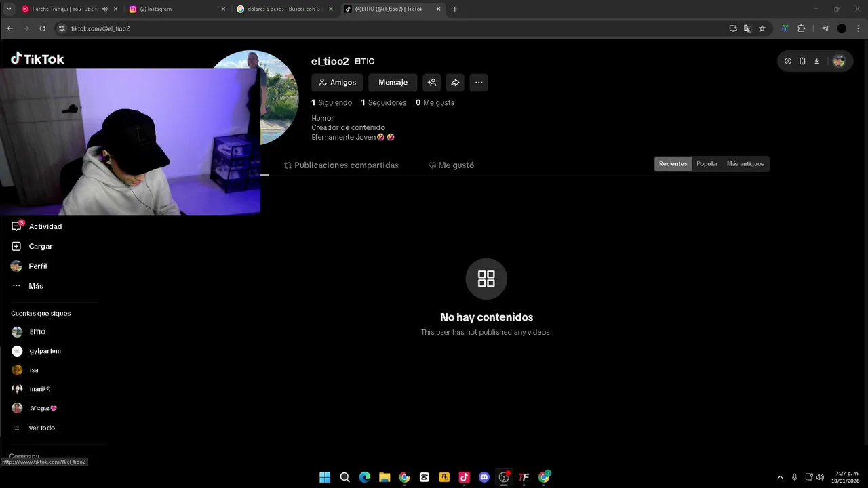Open Windows search in the taskbar
The width and height of the screenshot is (868, 488).
click(x=344, y=477)
